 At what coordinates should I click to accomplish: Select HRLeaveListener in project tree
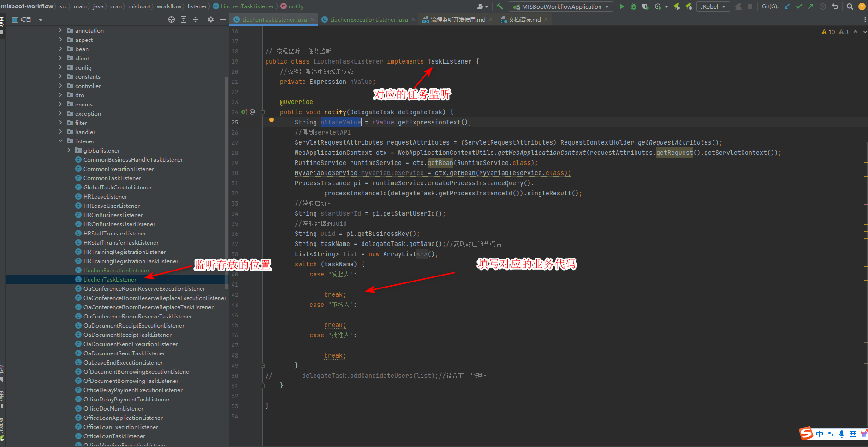[105, 196]
